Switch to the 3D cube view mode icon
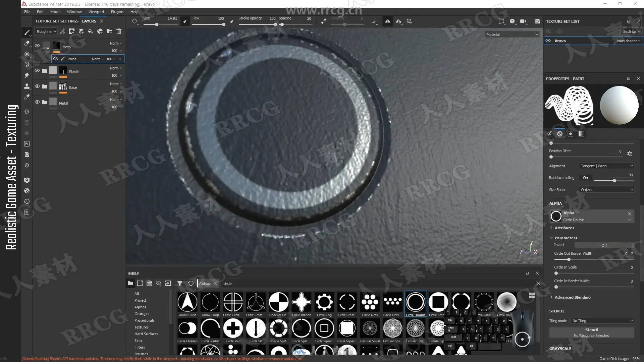Screen dimensions: 644x362 click(x=512, y=21)
